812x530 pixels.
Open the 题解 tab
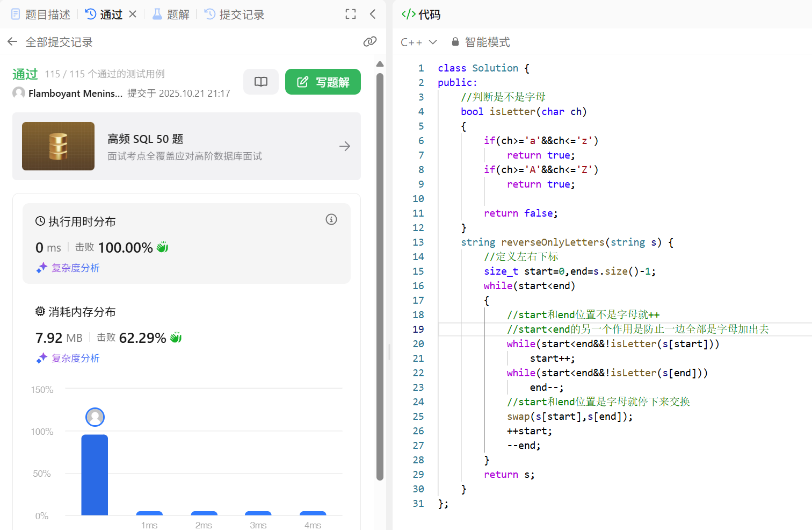pos(171,15)
